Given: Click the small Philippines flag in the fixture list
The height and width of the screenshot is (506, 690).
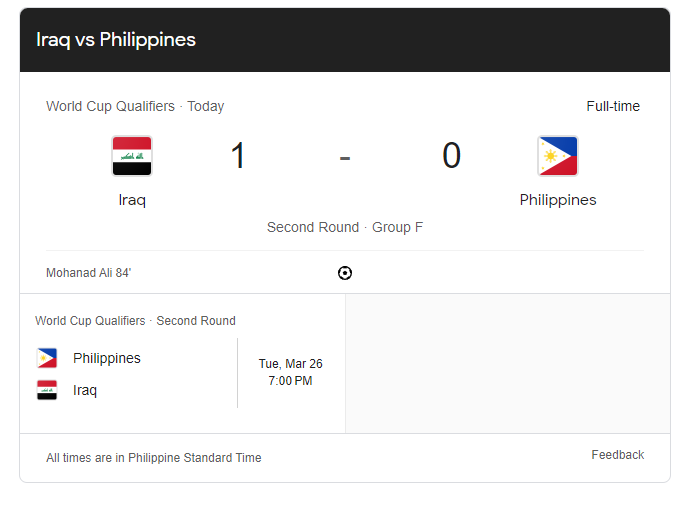Looking at the screenshot, I should click(x=47, y=358).
